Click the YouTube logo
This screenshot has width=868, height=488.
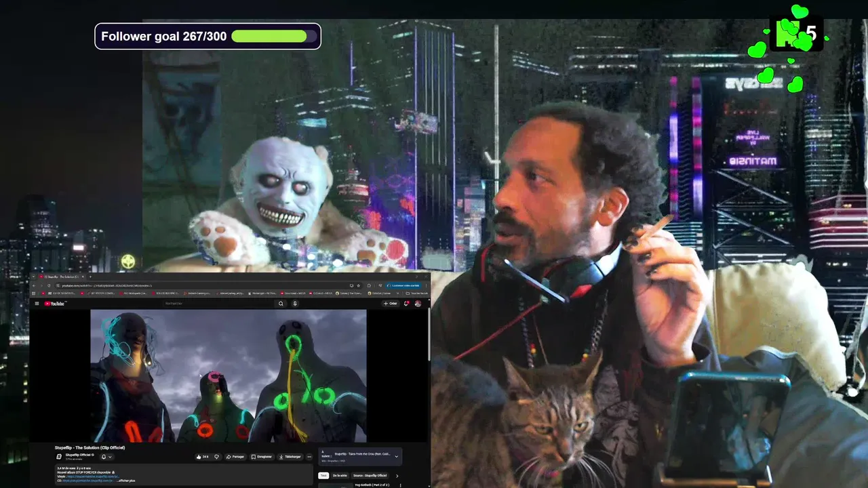point(55,303)
